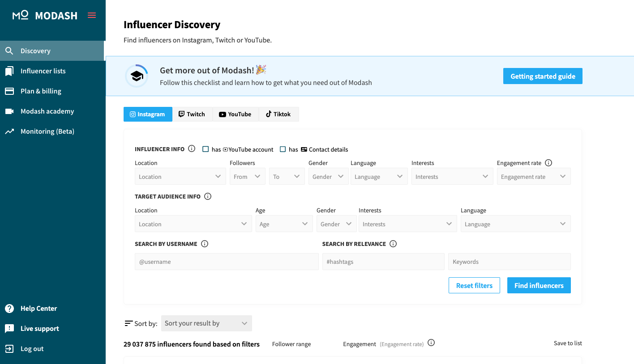The image size is (634, 364).
Task: Open the influencer Location dropdown
Action: coord(180,177)
